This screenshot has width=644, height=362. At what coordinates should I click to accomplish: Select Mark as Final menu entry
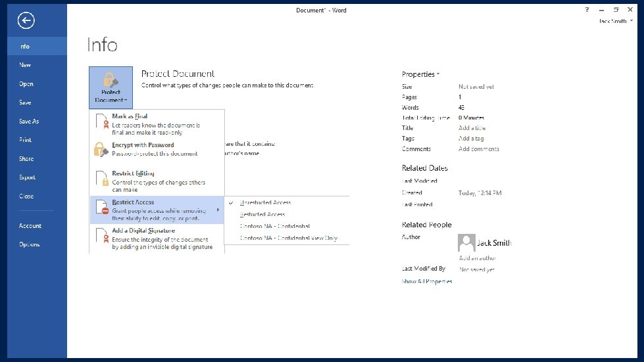[157, 124]
